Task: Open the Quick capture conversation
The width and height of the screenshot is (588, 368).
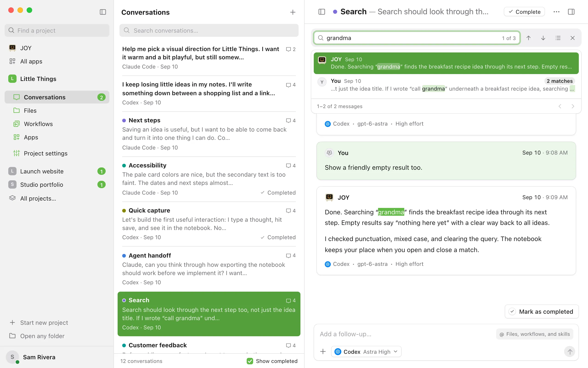Action: tap(209, 224)
